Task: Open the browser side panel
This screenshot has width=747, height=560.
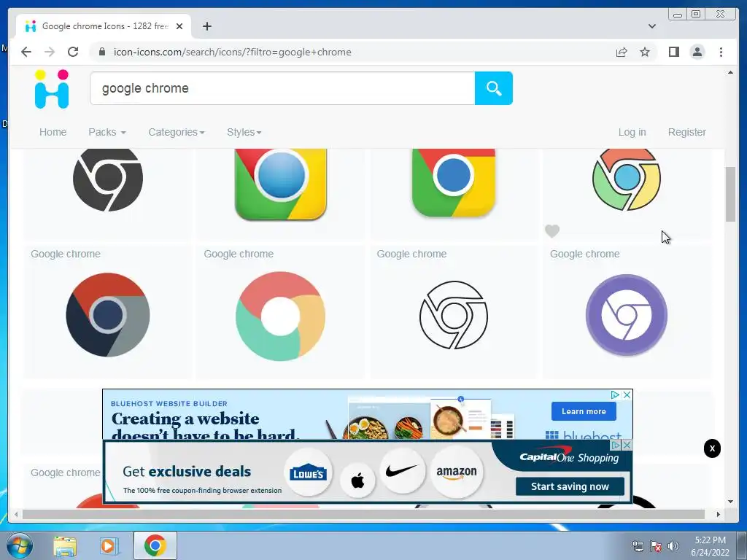Action: pos(673,52)
